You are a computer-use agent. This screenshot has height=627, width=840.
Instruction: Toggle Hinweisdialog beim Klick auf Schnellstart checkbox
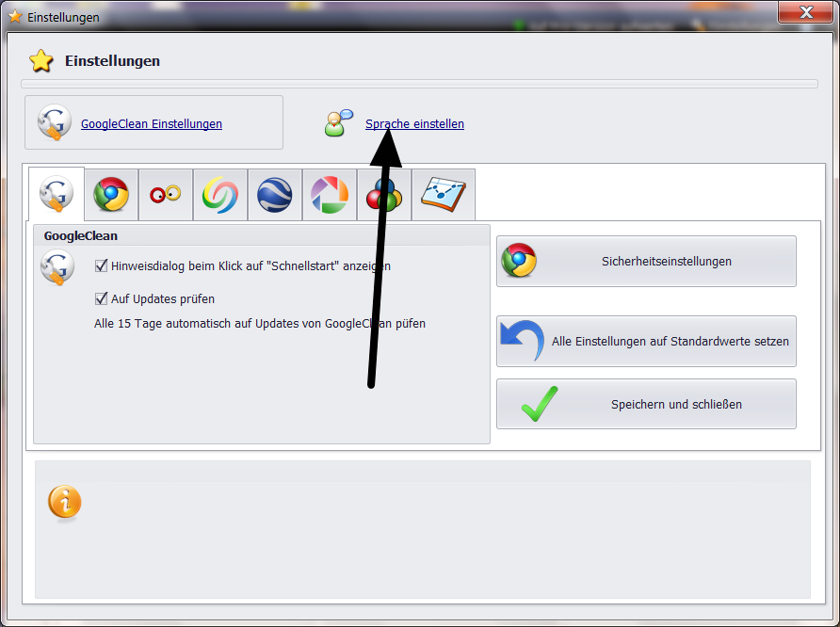[101, 265]
